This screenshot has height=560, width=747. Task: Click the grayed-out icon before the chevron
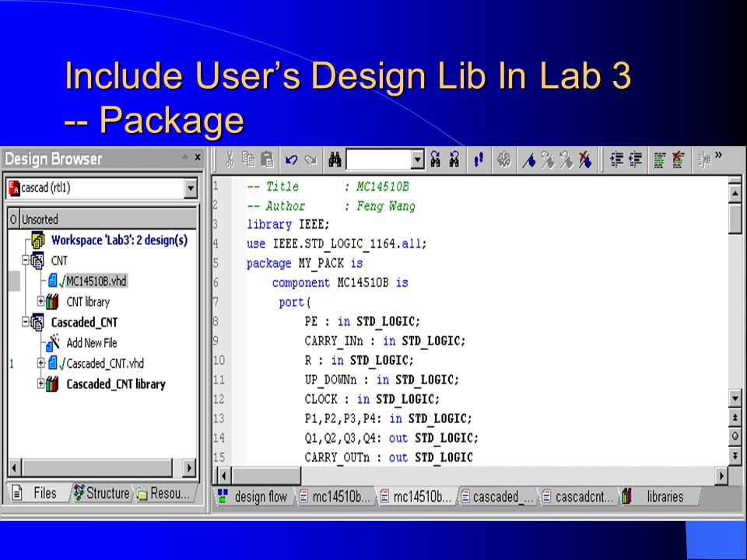click(704, 160)
